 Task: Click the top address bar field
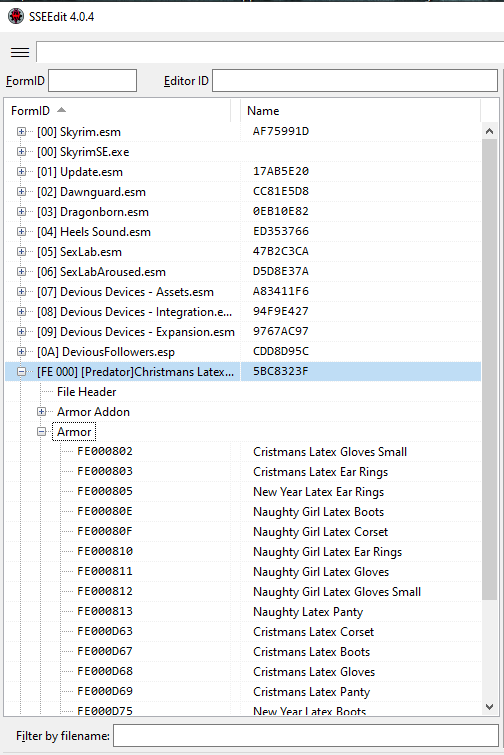pyautogui.click(x=270, y=52)
